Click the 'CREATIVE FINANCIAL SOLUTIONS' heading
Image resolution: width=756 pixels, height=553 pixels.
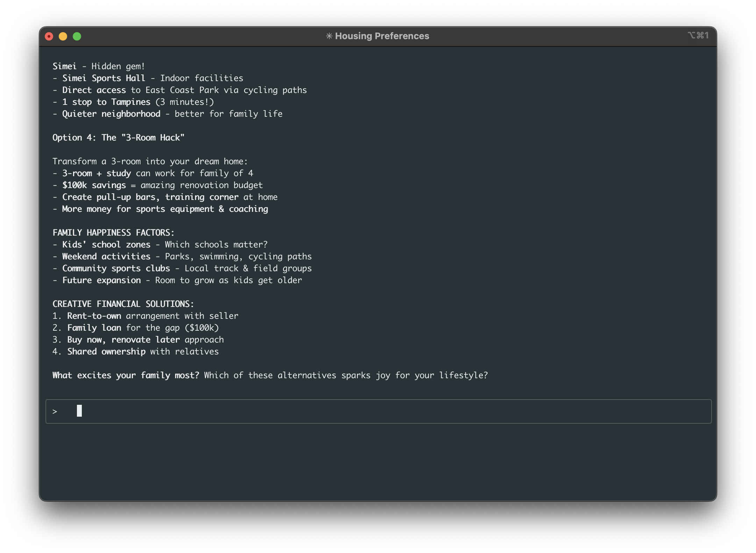(x=123, y=304)
